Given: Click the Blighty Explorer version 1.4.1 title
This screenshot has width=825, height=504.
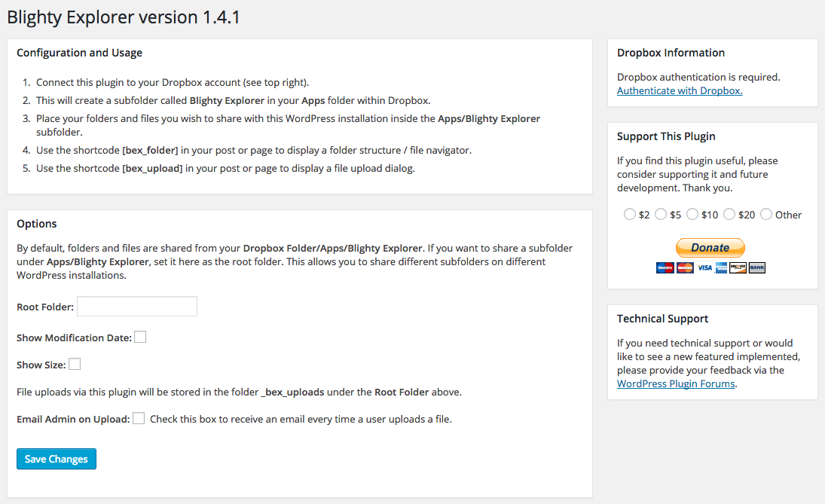Looking at the screenshot, I should [124, 17].
